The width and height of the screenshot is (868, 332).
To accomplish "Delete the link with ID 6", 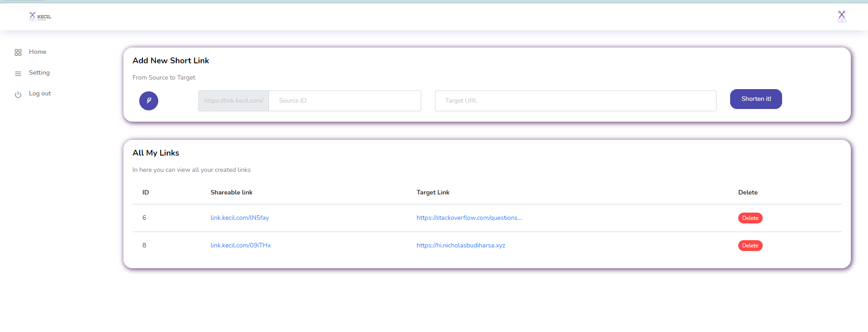I will [x=750, y=218].
